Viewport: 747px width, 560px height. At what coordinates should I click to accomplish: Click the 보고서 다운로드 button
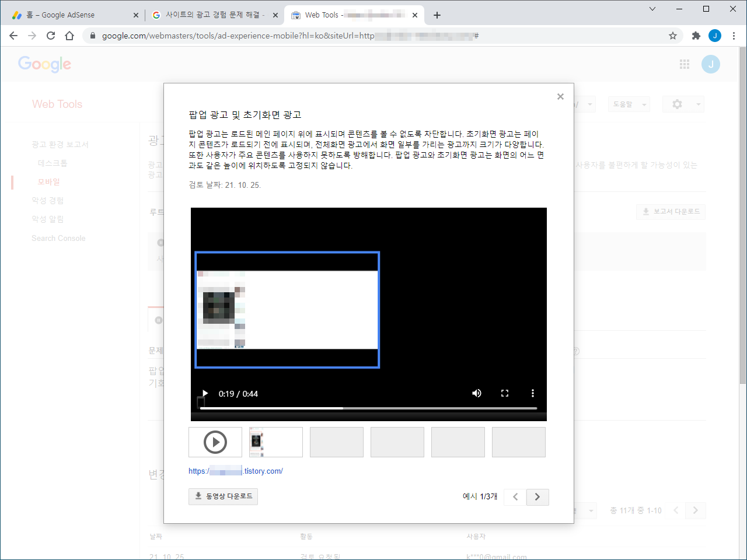[x=671, y=212]
